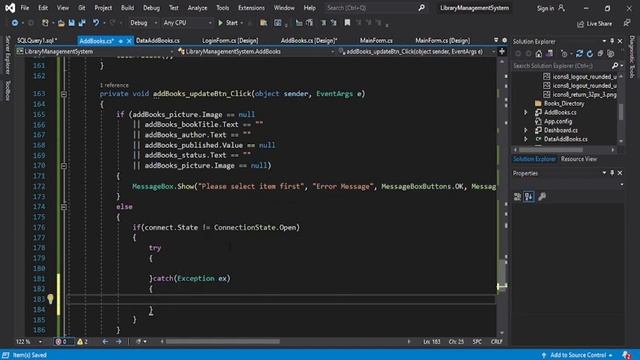This screenshot has height=360, width=640.
Task: Click the Bookmark toggle toolbar icon
Action: tap(347, 23)
